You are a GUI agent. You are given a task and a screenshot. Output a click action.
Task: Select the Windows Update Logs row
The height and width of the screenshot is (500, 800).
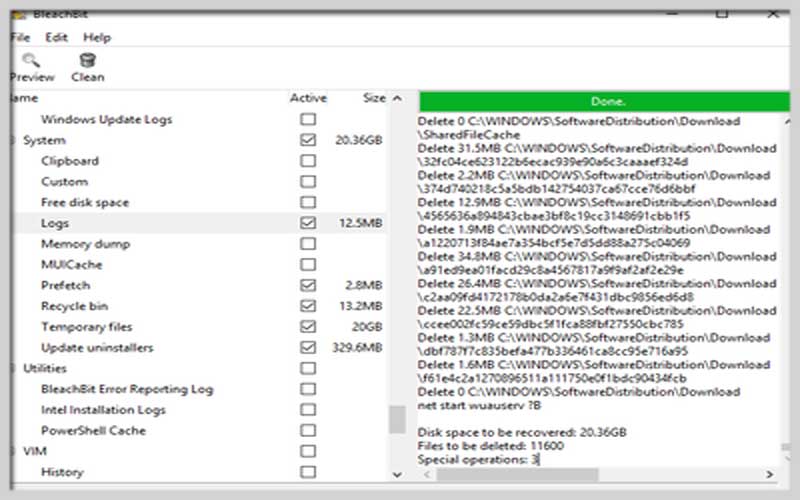pos(107,119)
